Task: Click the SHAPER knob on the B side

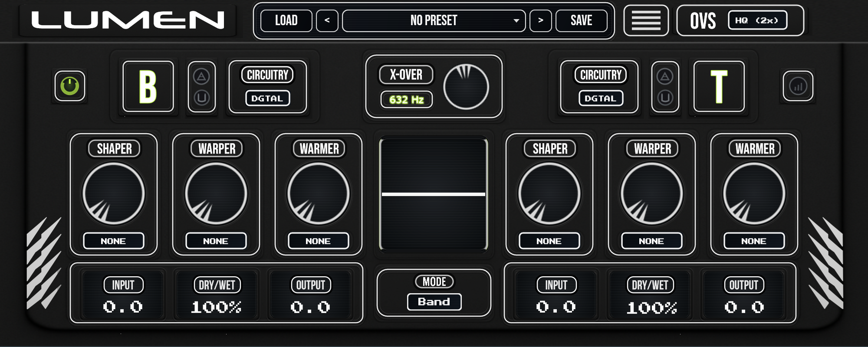Action: (114, 194)
